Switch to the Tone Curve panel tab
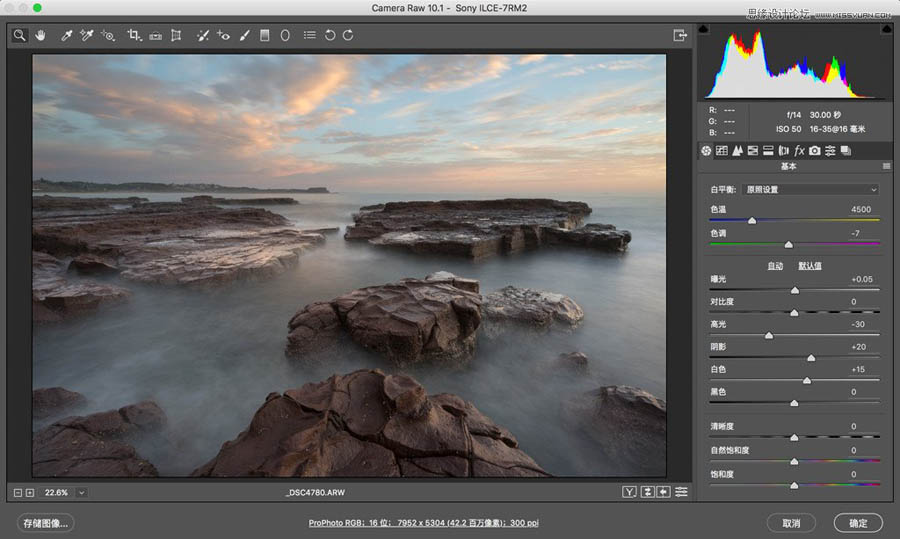The width and height of the screenshot is (900, 539). [x=721, y=150]
